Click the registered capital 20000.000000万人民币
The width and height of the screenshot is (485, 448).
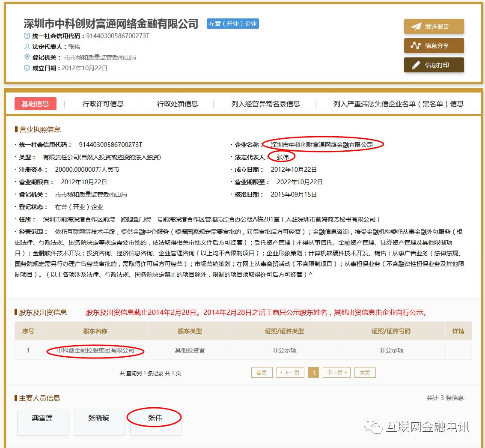coord(87,170)
